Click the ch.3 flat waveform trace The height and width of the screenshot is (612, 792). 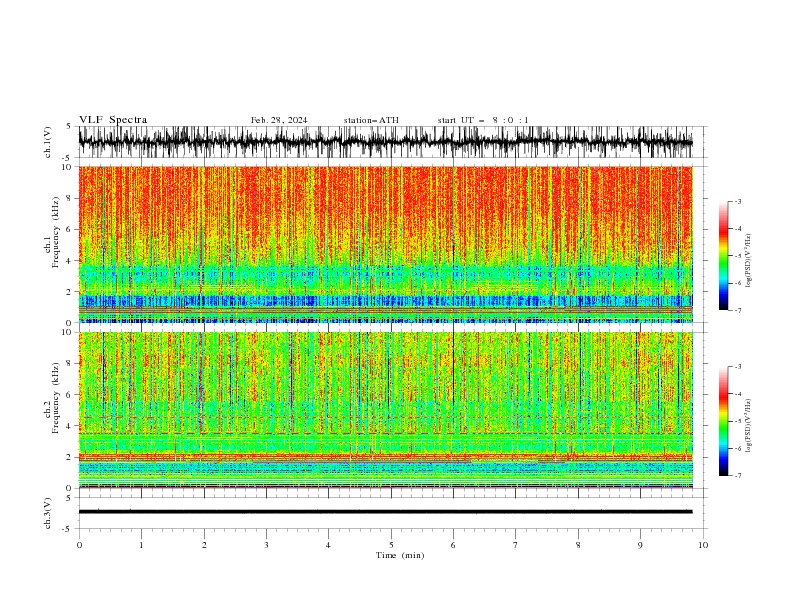(x=385, y=512)
